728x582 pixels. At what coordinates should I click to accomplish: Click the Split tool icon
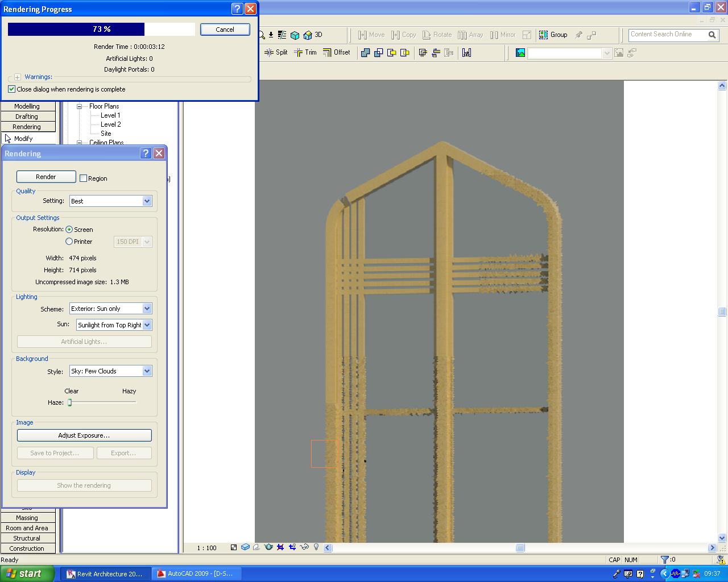269,52
